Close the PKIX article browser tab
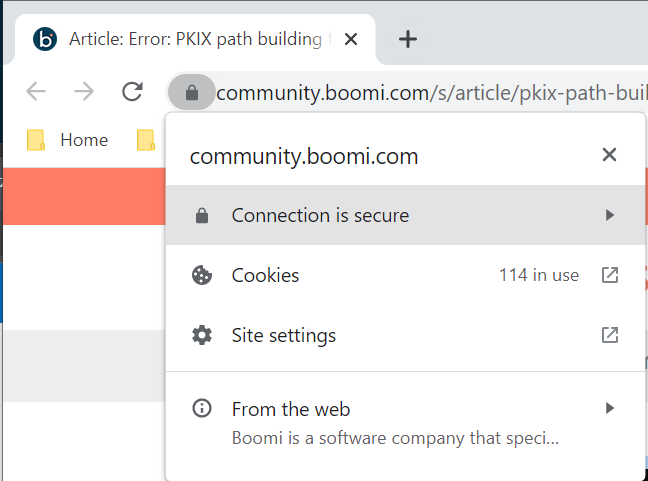Image resolution: width=648 pixels, height=481 pixels. pos(350,40)
